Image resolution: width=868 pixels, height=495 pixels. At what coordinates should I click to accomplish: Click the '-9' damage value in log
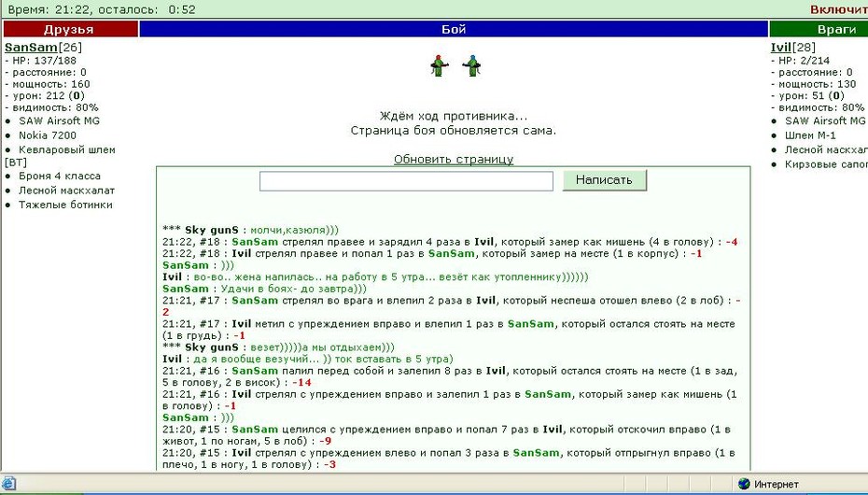[326, 441]
